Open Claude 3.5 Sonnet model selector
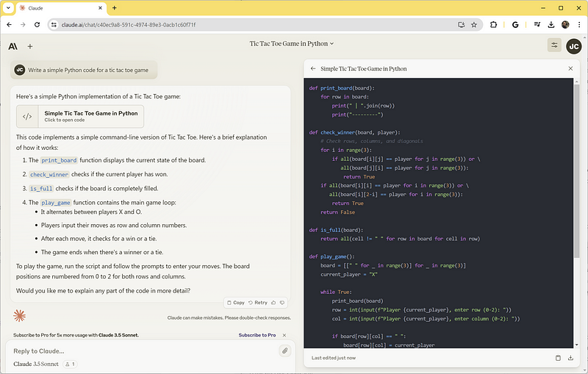 click(36, 364)
